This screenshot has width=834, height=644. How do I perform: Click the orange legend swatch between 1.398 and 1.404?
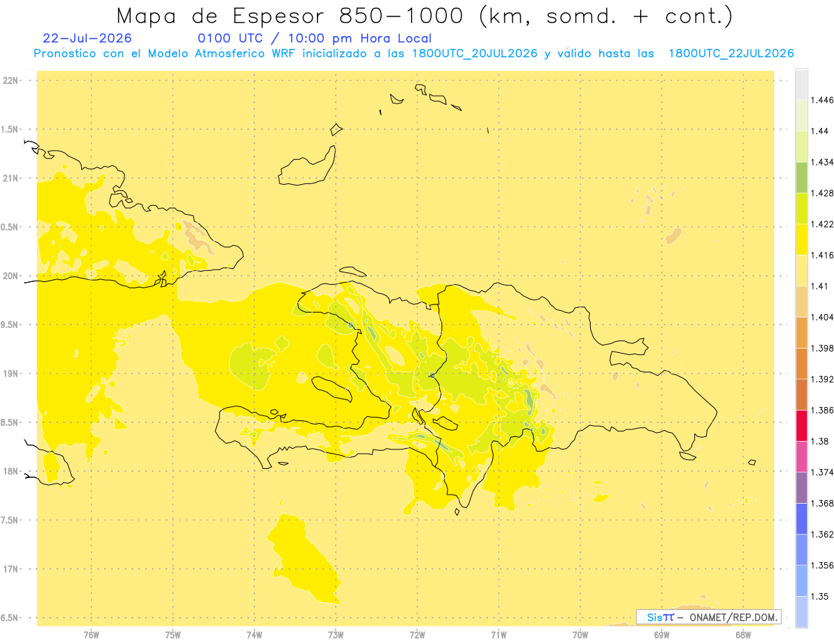pos(801,333)
